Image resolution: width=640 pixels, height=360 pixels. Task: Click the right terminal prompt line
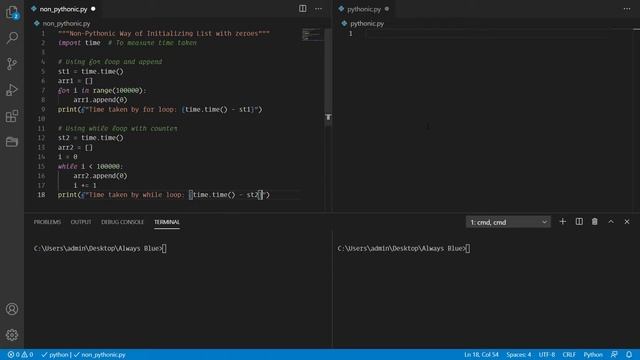click(404, 248)
